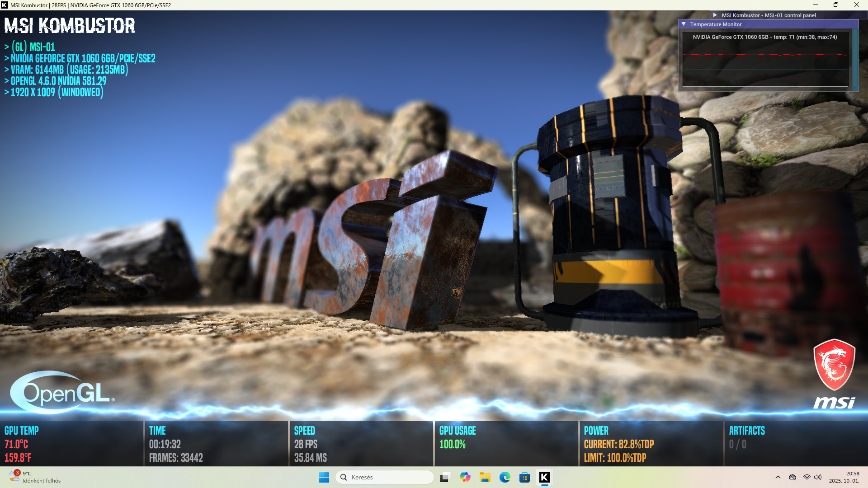Click the Temperature Monitor title bar
Screen dimensions: 868x488
click(769, 24)
